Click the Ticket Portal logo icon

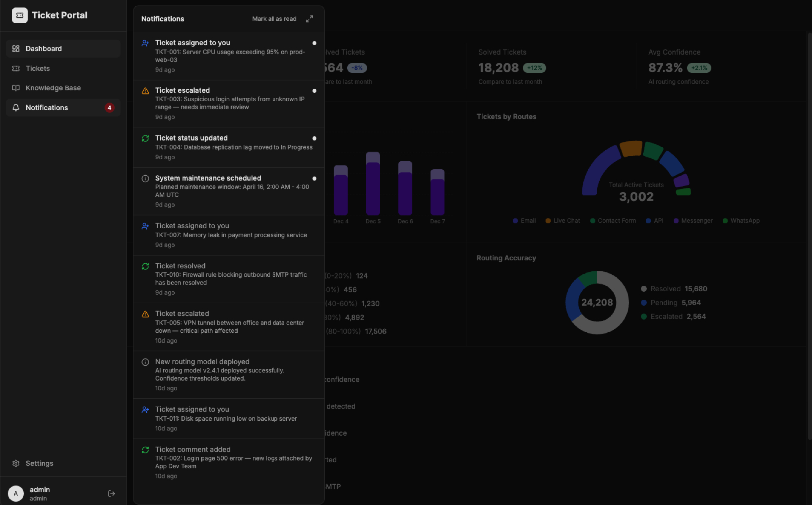click(19, 15)
